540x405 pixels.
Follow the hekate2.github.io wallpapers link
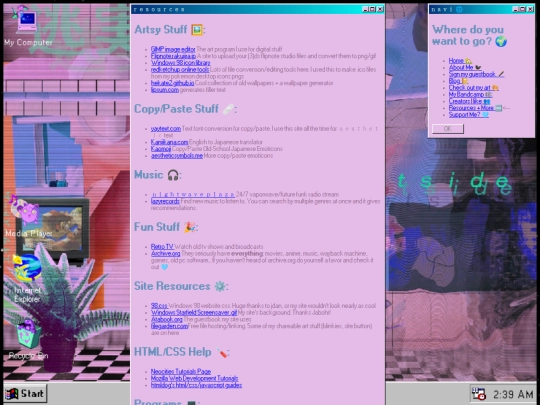click(x=172, y=83)
